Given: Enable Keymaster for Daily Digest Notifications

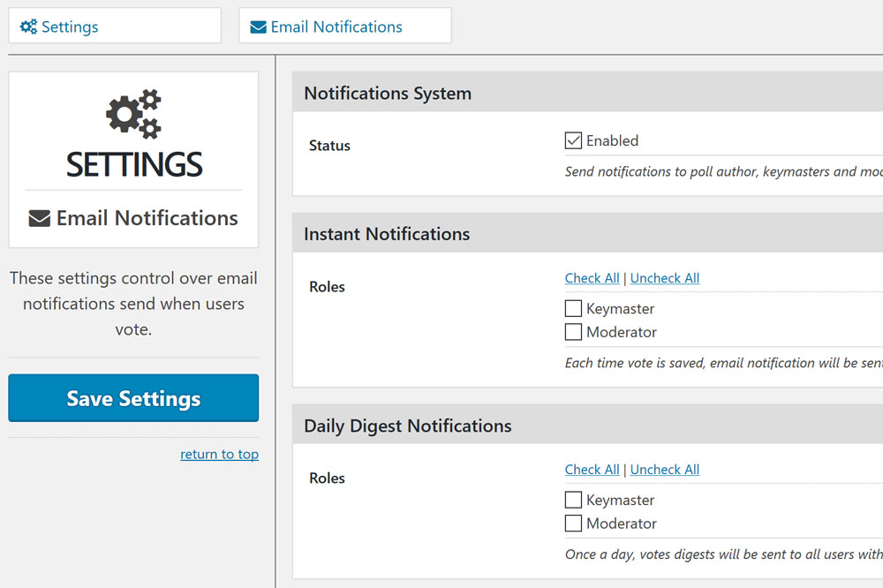Looking at the screenshot, I should (x=573, y=500).
